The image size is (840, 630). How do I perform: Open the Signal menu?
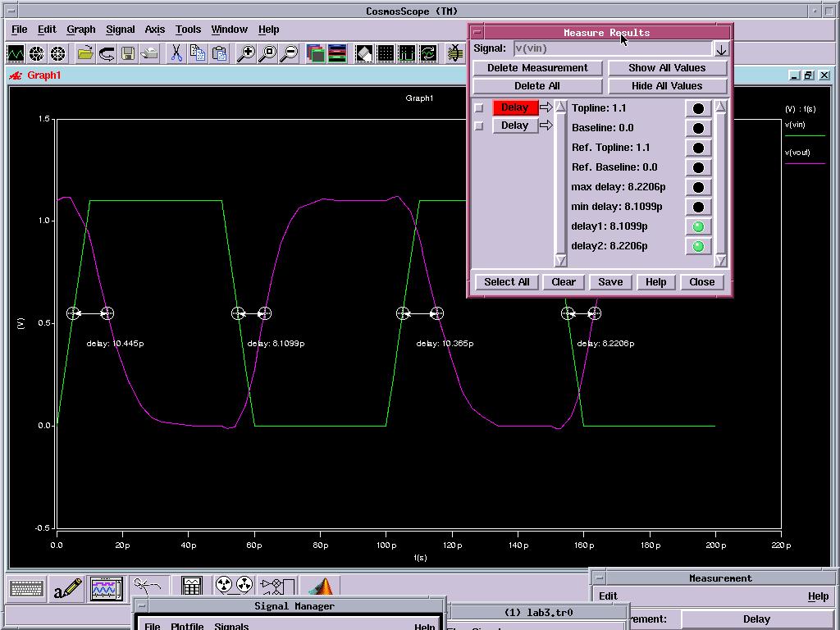click(x=120, y=30)
